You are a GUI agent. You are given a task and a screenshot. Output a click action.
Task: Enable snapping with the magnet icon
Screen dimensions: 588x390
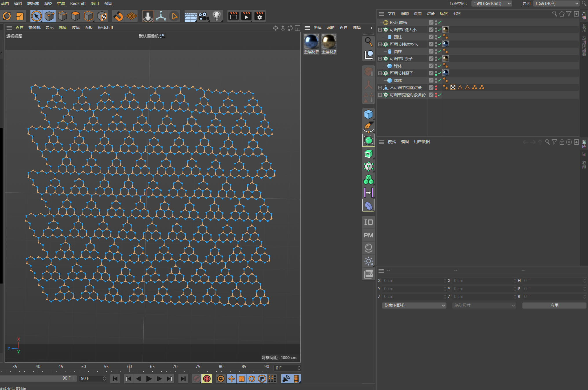point(118,16)
